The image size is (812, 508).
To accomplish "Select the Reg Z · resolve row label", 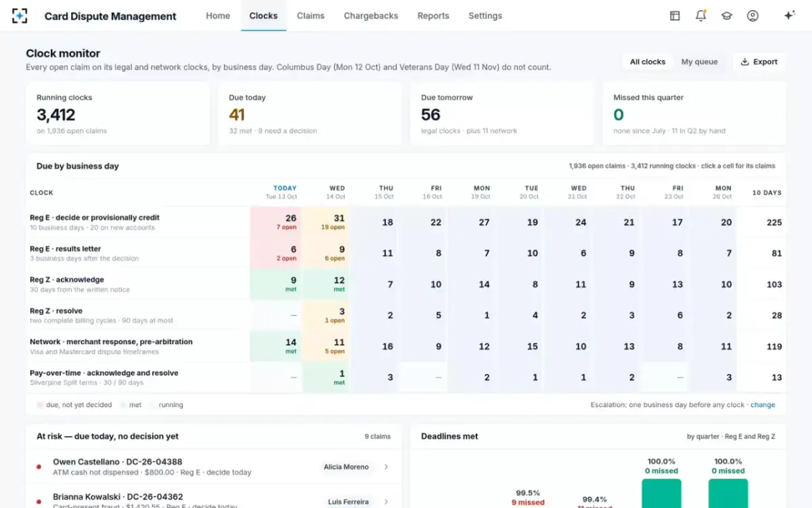I will 56,311.
